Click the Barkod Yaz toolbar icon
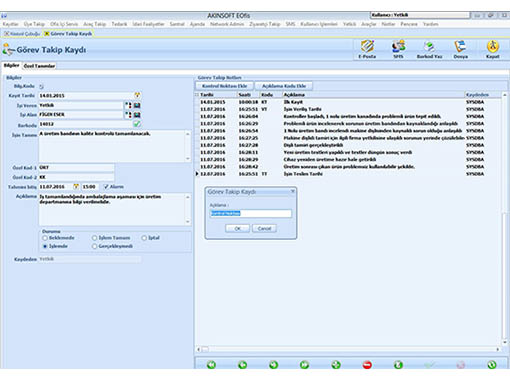Image resolution: width=510 pixels, height=380 pixels. pyautogui.click(x=429, y=49)
